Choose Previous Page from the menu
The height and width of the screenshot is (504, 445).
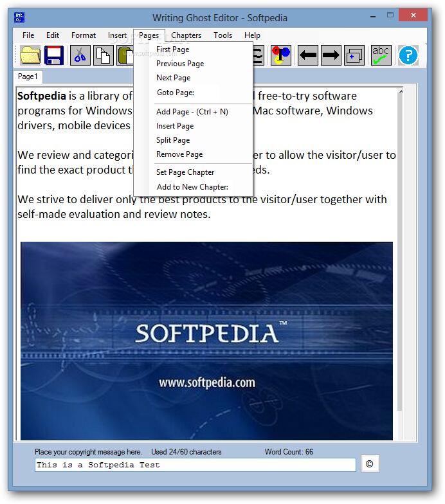193,64
